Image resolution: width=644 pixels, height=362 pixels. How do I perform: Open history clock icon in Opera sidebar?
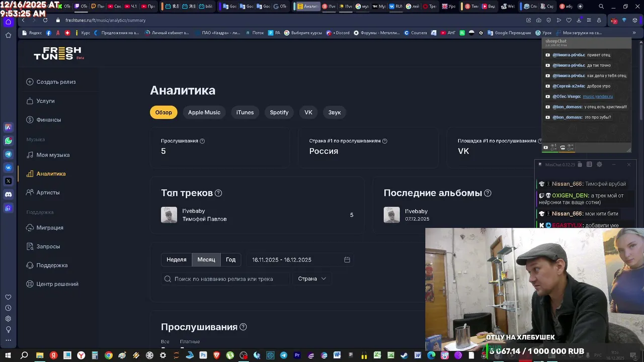pyautogui.click(x=9, y=308)
